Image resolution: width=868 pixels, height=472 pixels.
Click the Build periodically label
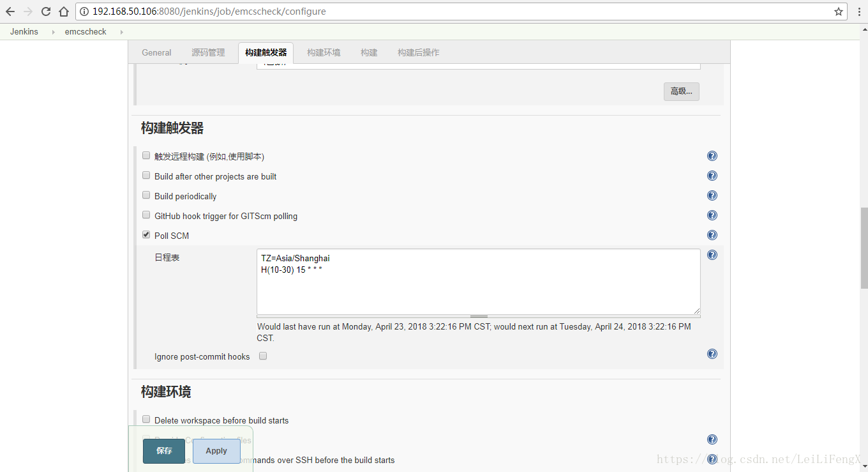point(185,196)
